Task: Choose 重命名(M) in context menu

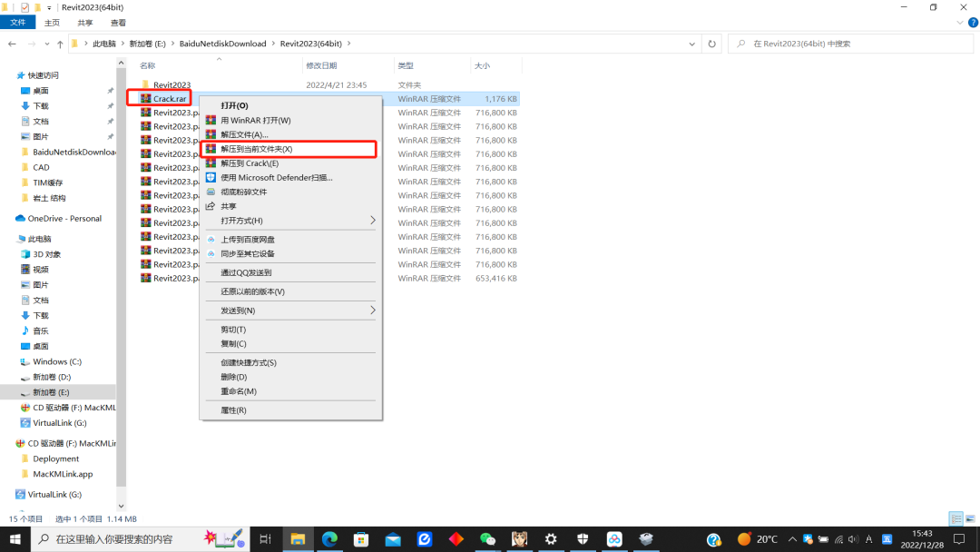Action: coord(290,391)
